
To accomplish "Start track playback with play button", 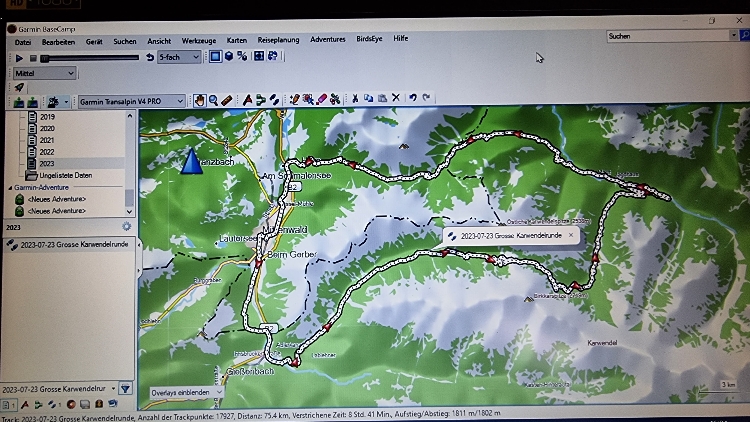I will pos(19,58).
